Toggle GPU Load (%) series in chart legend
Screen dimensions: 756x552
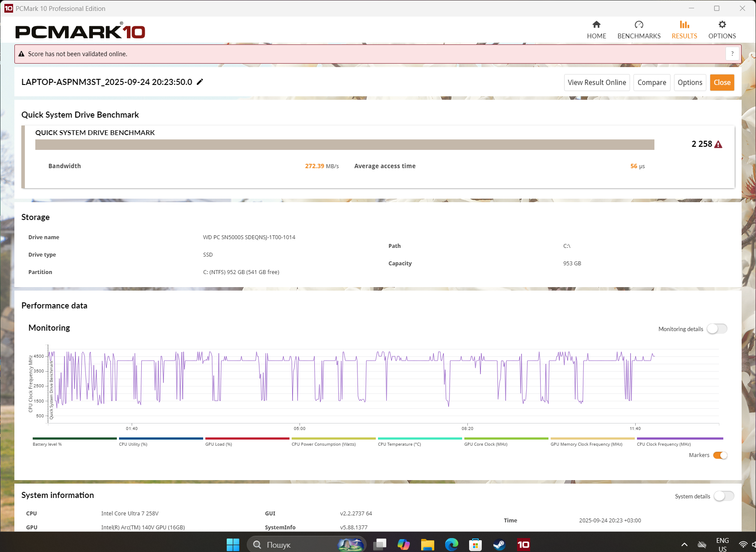247,442
